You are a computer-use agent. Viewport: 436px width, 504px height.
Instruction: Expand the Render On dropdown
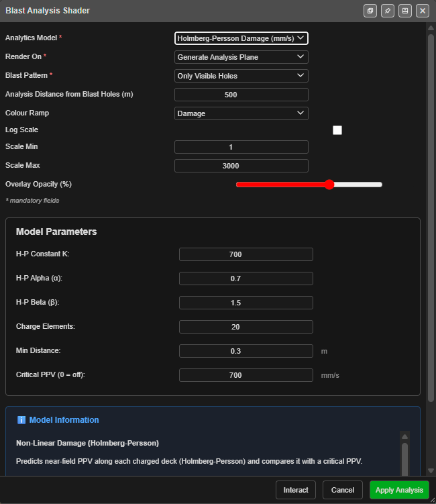coord(241,57)
